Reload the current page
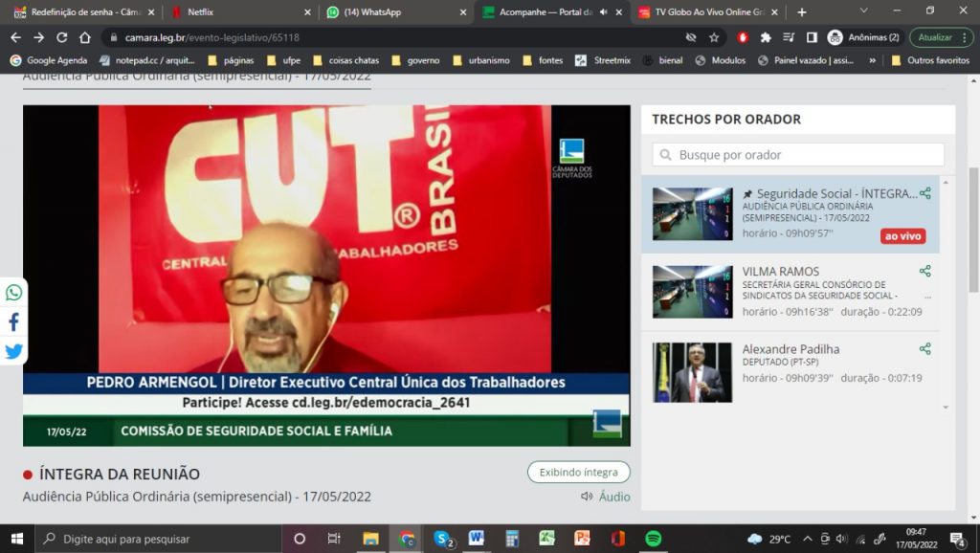 (62, 37)
